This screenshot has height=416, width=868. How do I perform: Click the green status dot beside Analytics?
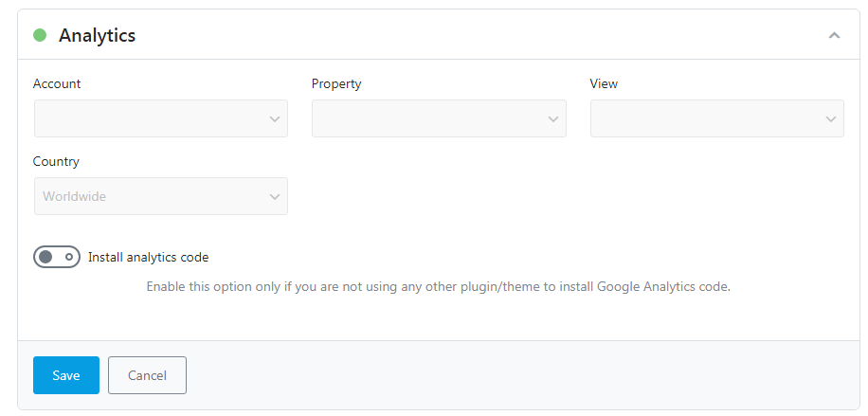click(40, 35)
